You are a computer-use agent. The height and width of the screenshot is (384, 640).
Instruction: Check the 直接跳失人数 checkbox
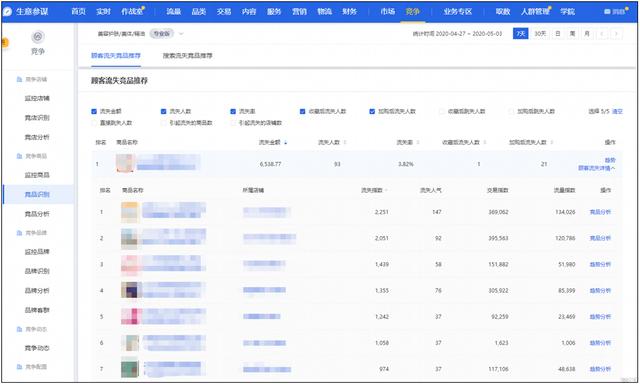tap(94, 123)
